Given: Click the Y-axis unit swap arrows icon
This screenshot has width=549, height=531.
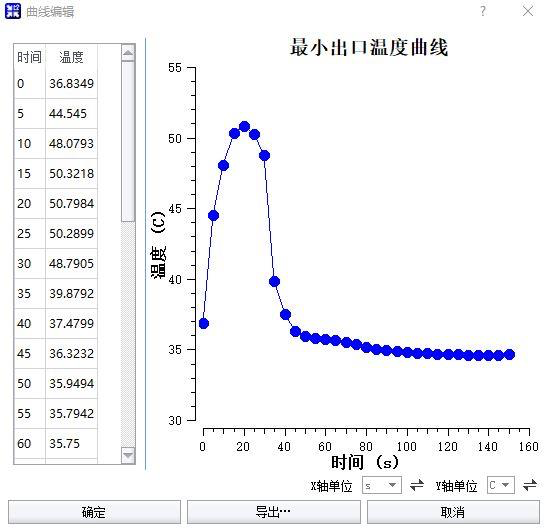Looking at the screenshot, I should point(530,485).
